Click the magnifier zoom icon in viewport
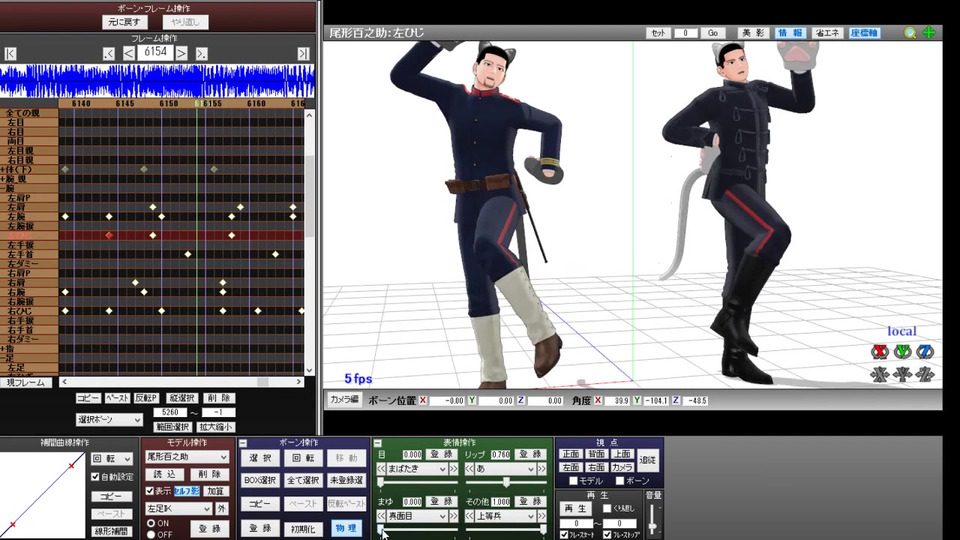 (910, 33)
